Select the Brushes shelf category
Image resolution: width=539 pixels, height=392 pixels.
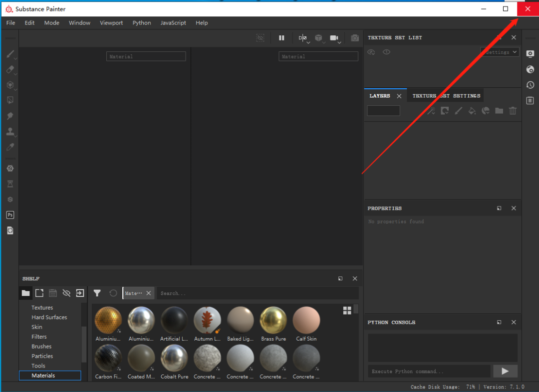click(x=41, y=346)
